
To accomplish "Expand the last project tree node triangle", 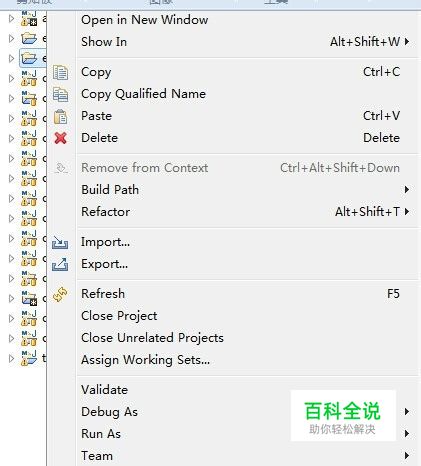I will 11,358.
